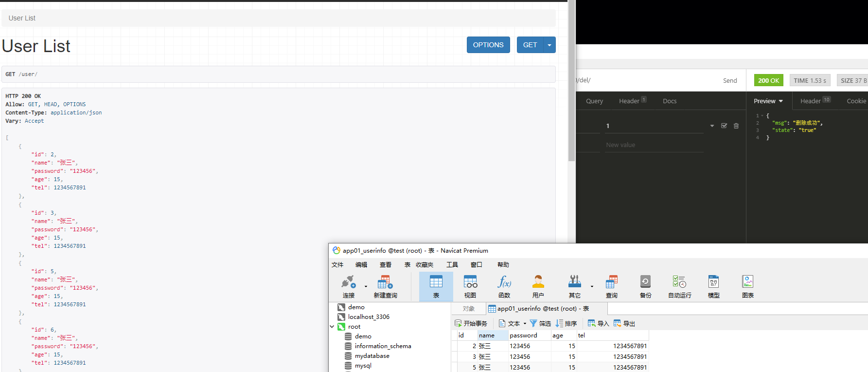
Task: Open the File (文件) menu in Navicat
Action: click(337, 265)
